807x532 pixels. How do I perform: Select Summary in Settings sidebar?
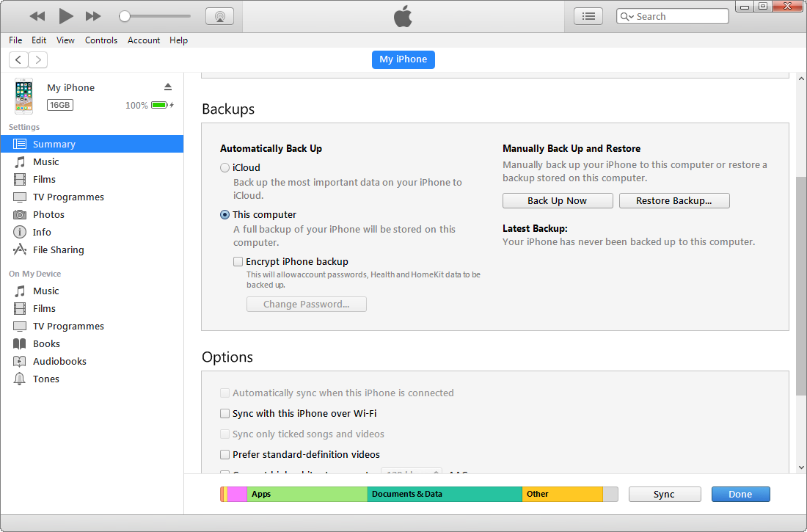pyautogui.click(x=92, y=145)
